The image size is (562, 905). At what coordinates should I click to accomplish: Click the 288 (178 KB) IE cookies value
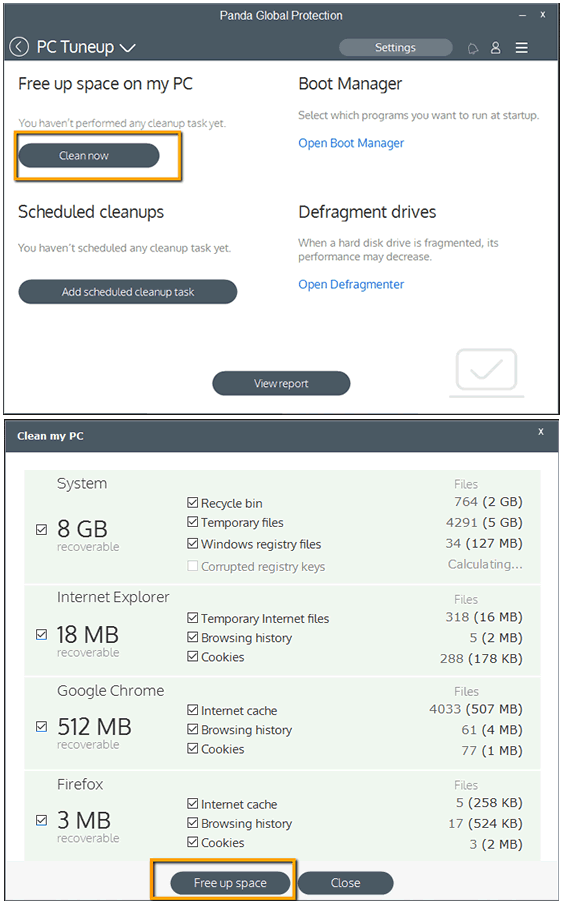(481, 659)
